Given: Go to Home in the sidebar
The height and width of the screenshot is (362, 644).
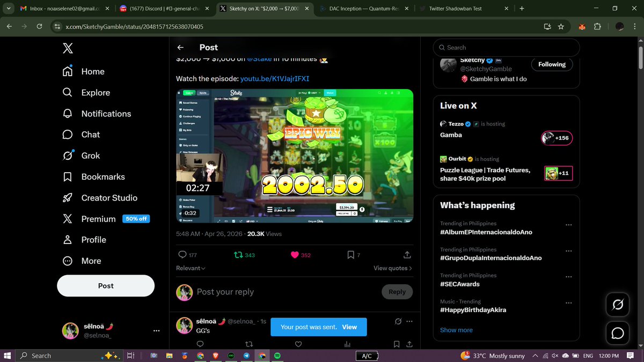Looking at the screenshot, I should click(x=84, y=71).
